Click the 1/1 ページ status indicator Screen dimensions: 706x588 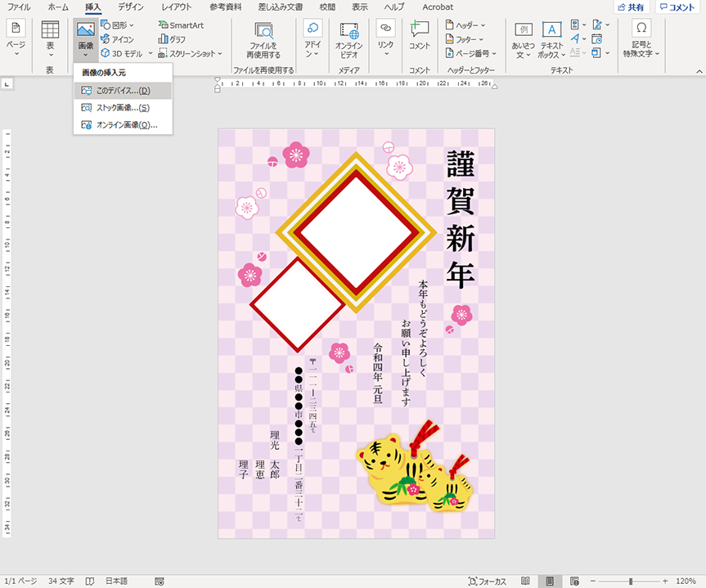[x=20, y=581]
